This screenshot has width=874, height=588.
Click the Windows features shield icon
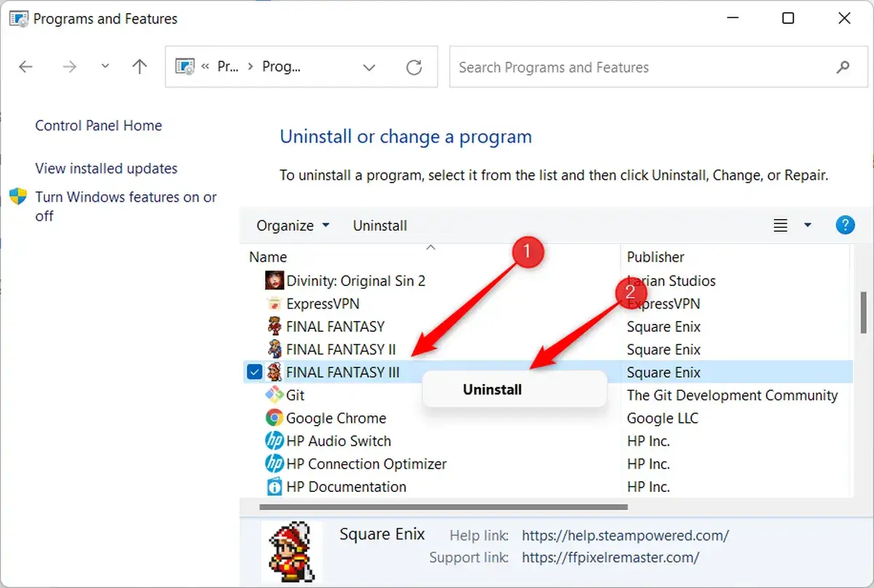[x=18, y=197]
